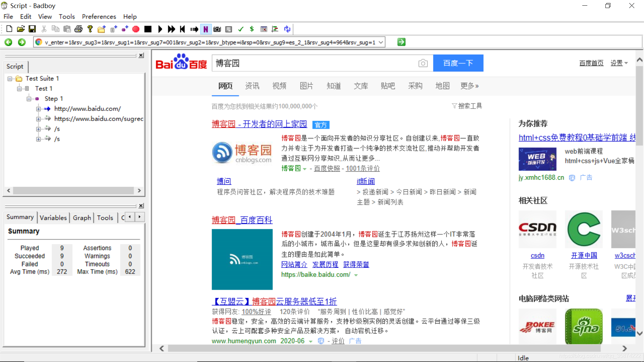The height and width of the screenshot is (362, 644).
Task: Open the File menu
Action: tap(8, 16)
